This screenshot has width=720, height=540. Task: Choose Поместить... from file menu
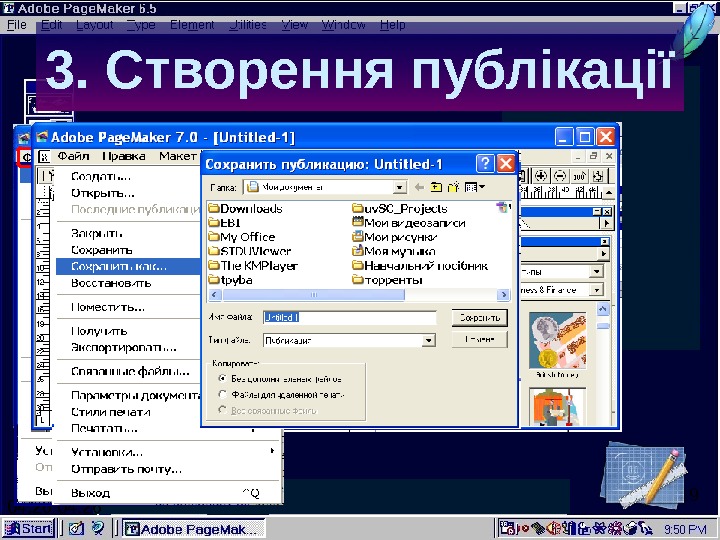(x=108, y=307)
